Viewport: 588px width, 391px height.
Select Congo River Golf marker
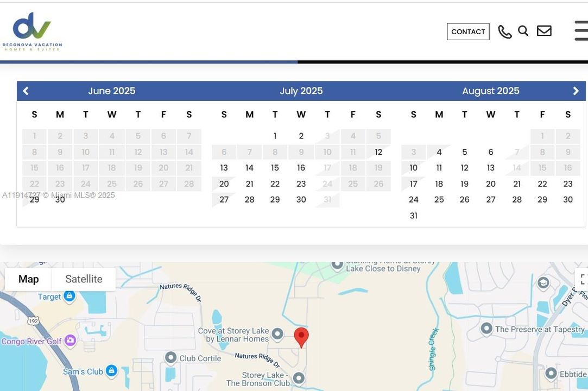(x=70, y=340)
